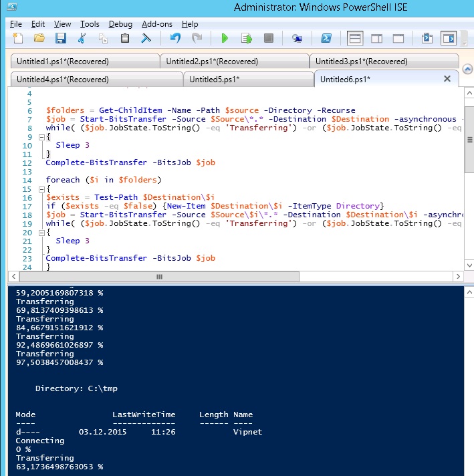
Task: Toggle Show Script Pane Top layout
Action: (x=356, y=38)
